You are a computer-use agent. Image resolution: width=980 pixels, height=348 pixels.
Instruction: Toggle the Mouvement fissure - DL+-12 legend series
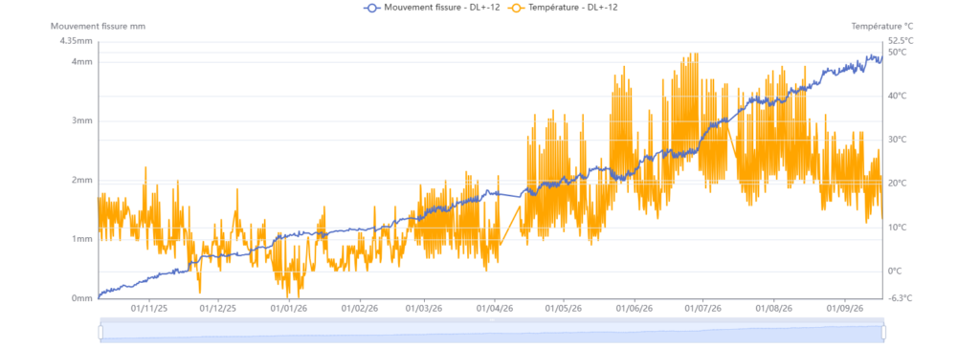pos(432,7)
